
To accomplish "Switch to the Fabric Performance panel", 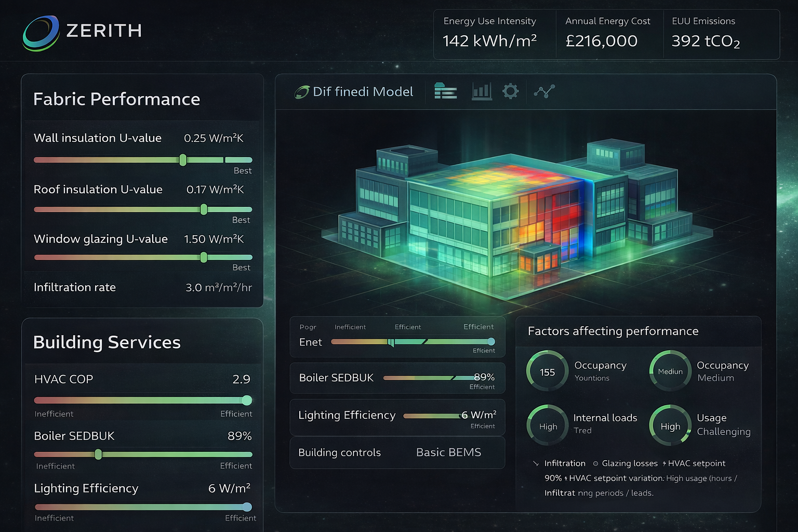I will coord(116,99).
